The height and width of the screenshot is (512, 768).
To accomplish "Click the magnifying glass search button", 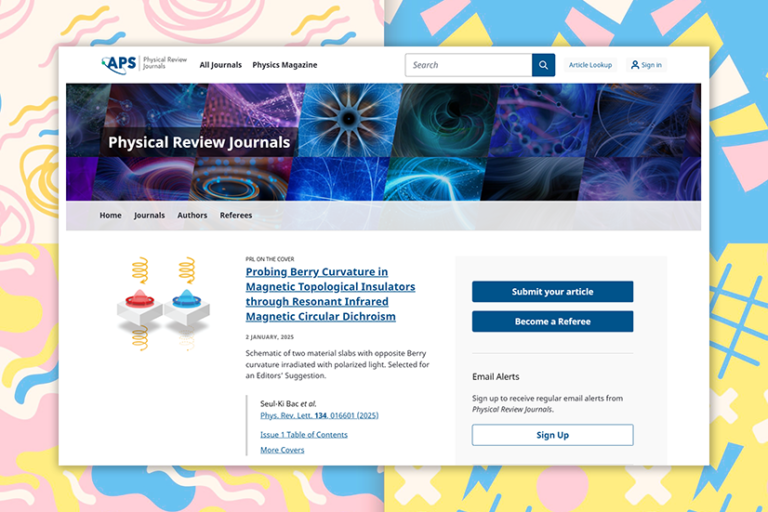I will point(543,65).
